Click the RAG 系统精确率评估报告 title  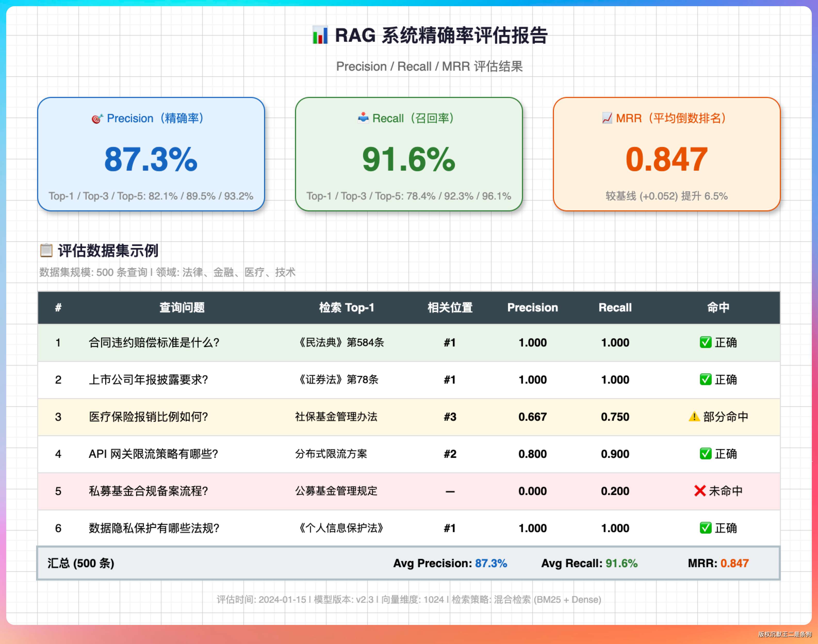pyautogui.click(x=441, y=35)
